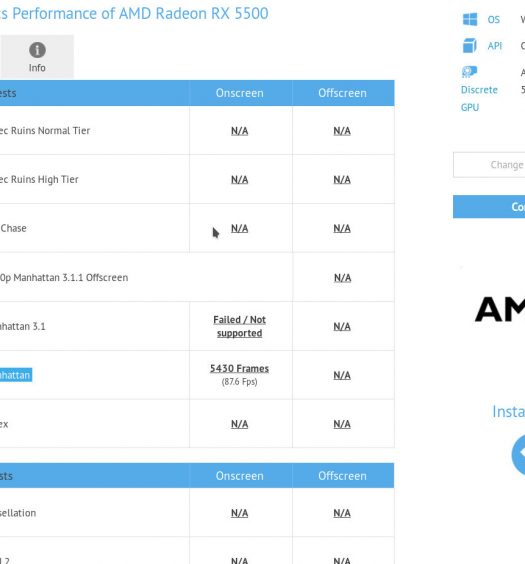This screenshot has width=525, height=564.
Task: Click Offscreen column header in second table
Action: coord(342,476)
